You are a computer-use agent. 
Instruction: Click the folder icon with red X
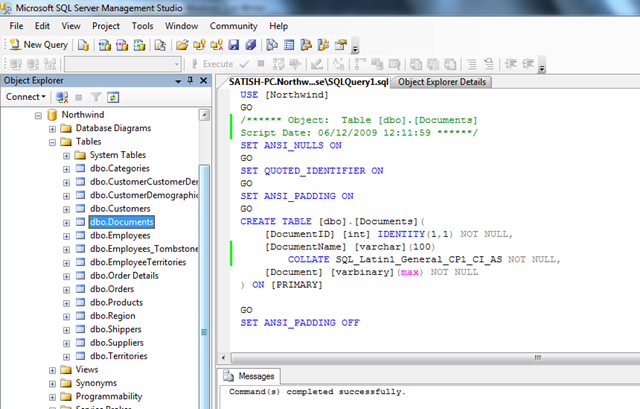click(217, 45)
